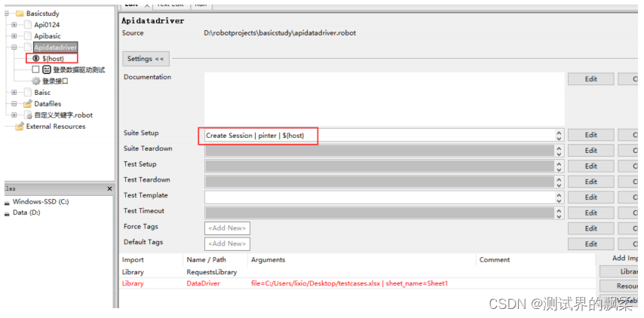The image size is (644, 318).
Task: Click the Source path apidatadriver.robot text
Action: tap(280, 33)
